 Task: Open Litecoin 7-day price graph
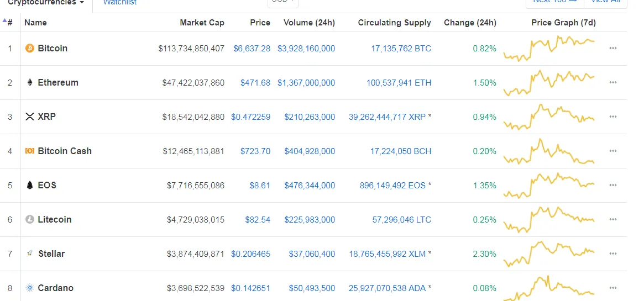pyautogui.click(x=549, y=219)
